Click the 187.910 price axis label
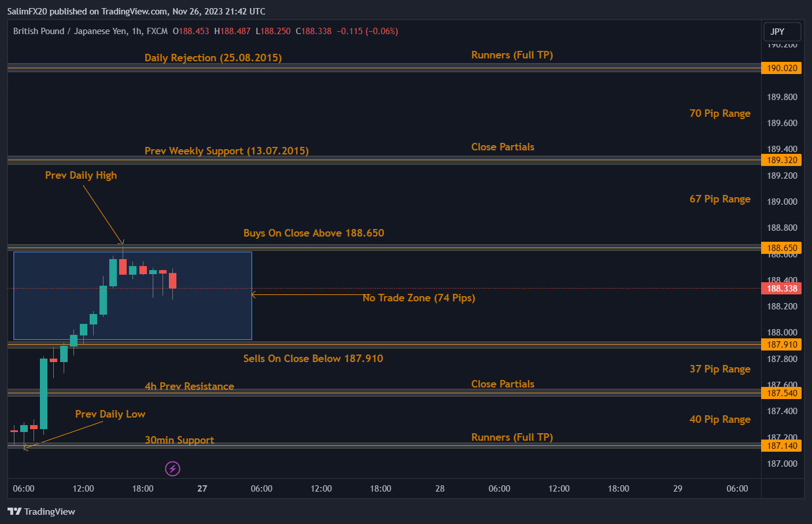This screenshot has height=524, width=812. 781,345
